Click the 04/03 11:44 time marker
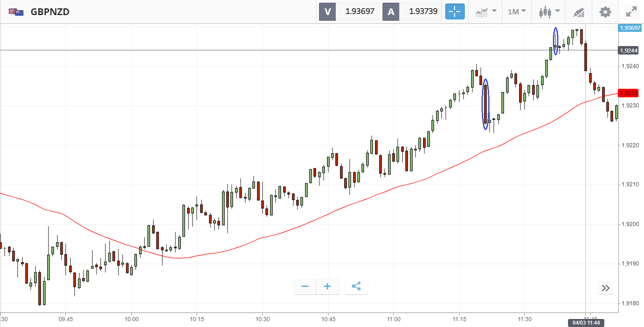Screen dimensions: 644x327 tap(586, 322)
